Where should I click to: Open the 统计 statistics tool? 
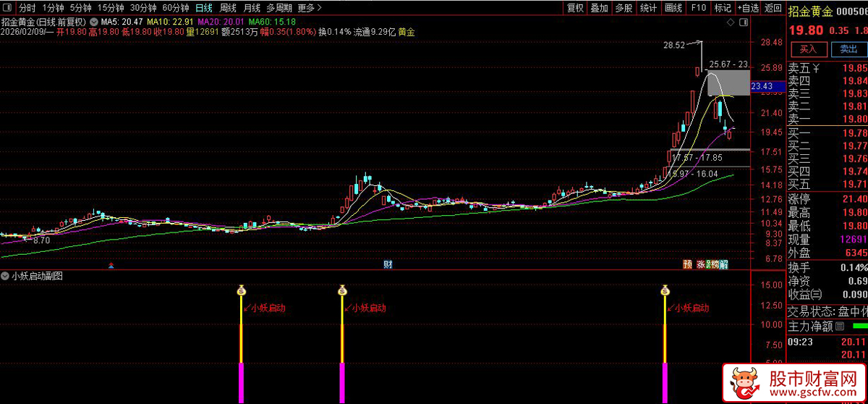coord(649,8)
